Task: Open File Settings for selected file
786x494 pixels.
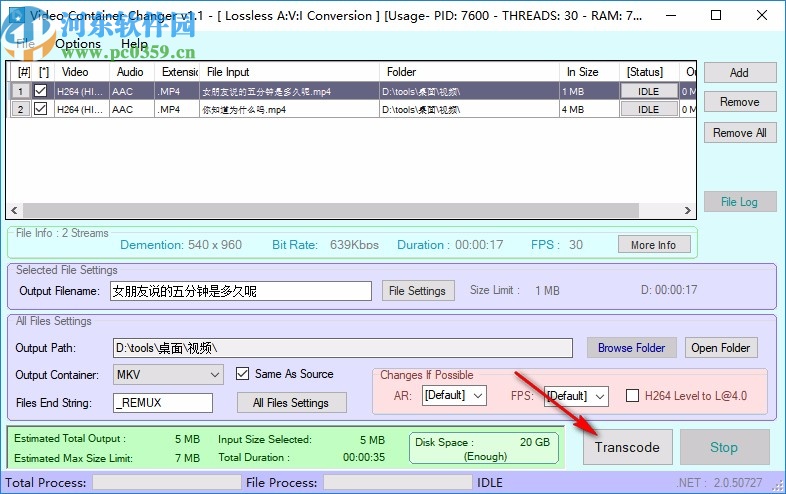Action: tap(418, 291)
